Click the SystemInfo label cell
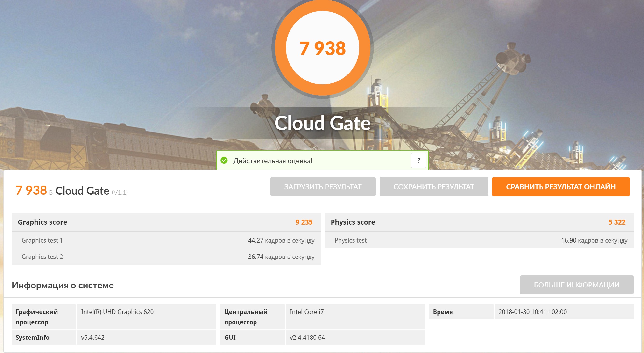This screenshot has height=353, width=644. click(44, 337)
